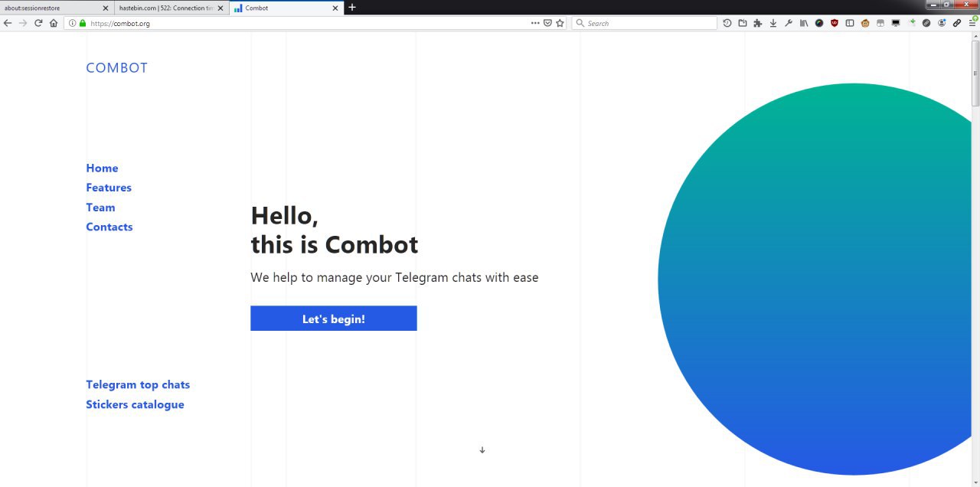Image resolution: width=980 pixels, height=487 pixels.
Task: Click the colorful round extension icon
Action: click(x=819, y=23)
